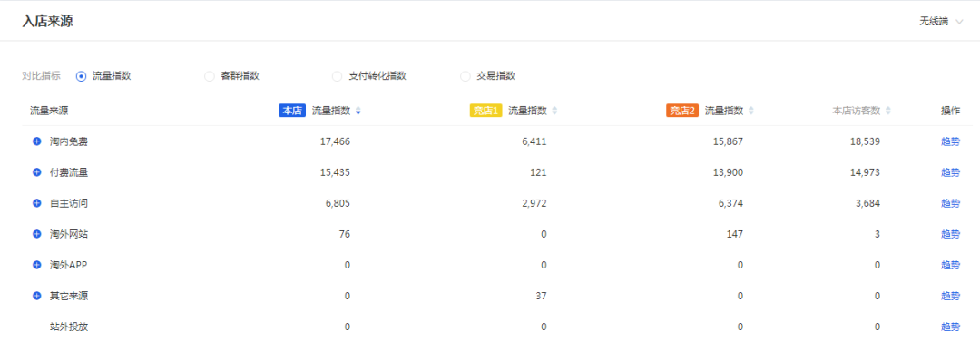Image resolution: width=980 pixels, height=361 pixels.
Task: Click the 对比指标 label
Action: pos(41,75)
